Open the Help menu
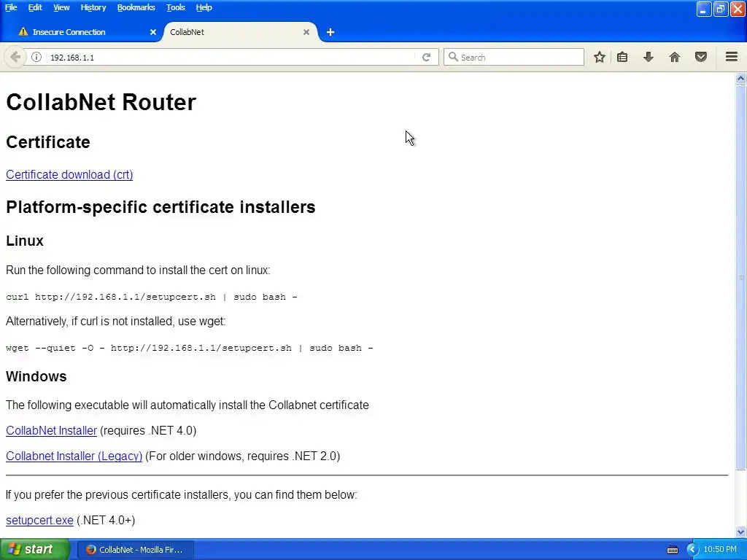Screen dimensions: 747x560 pos(204,7)
